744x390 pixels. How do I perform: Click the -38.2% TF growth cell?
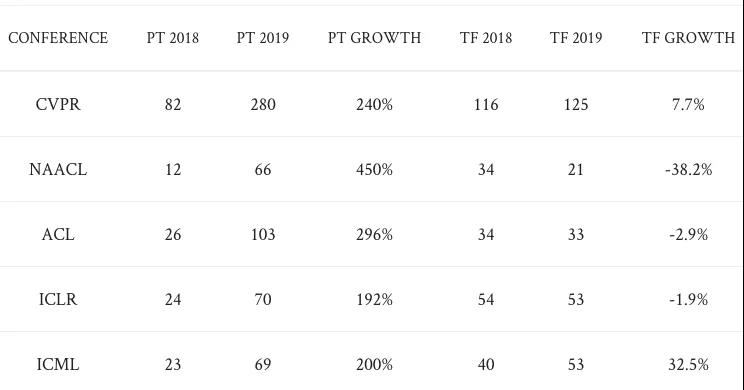click(x=688, y=169)
